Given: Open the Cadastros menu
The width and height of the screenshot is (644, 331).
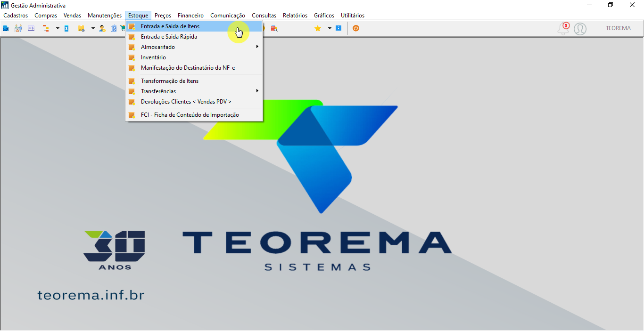Looking at the screenshot, I should [16, 16].
